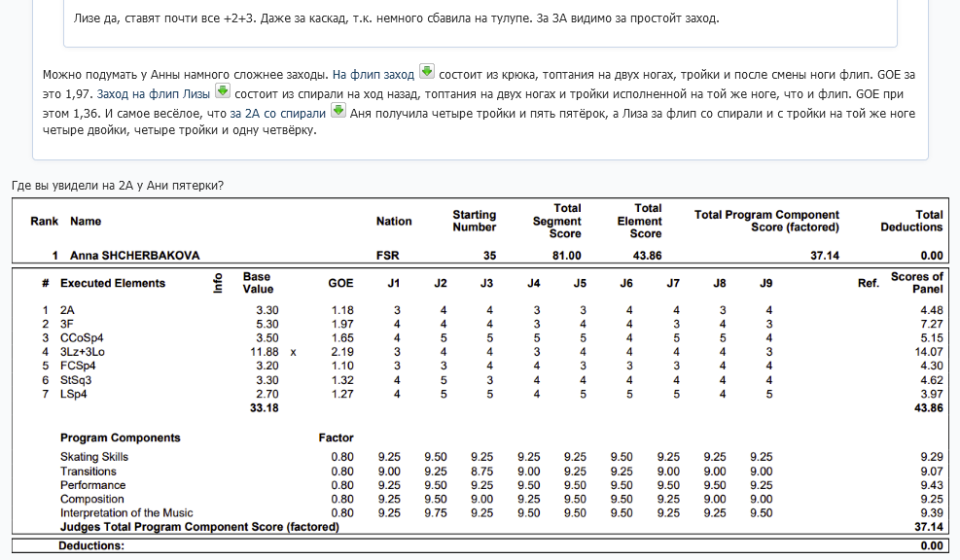Image resolution: width=960 pixels, height=560 pixels.
Task: Click green arrow icon after "Заход на флип Лизы"
Action: [222, 91]
